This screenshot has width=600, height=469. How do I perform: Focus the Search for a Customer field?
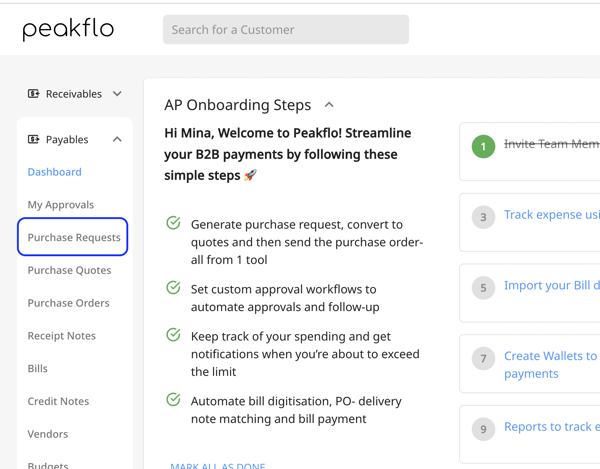tap(286, 29)
